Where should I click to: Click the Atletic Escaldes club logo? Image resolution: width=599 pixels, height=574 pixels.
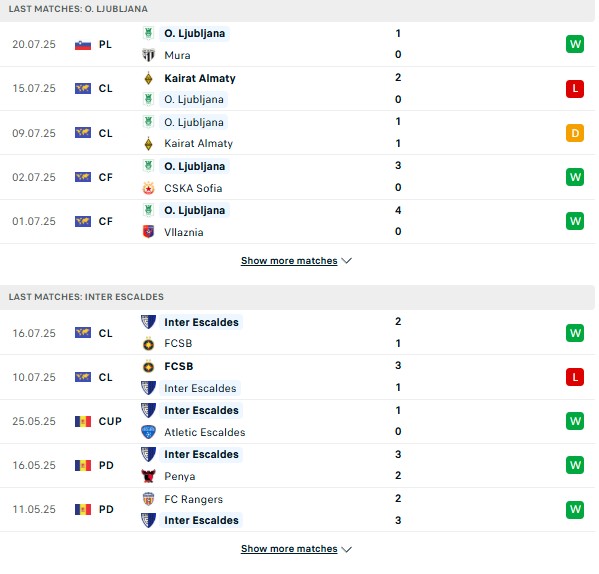148,432
